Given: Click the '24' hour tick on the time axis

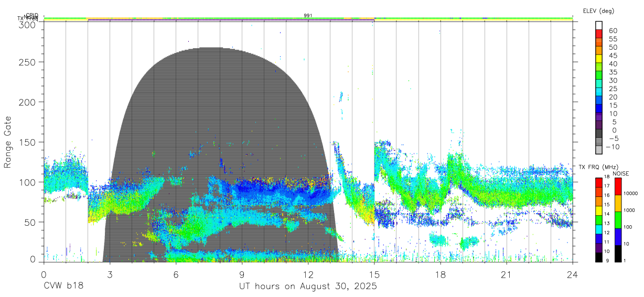Looking at the screenshot, I should click(x=572, y=274).
